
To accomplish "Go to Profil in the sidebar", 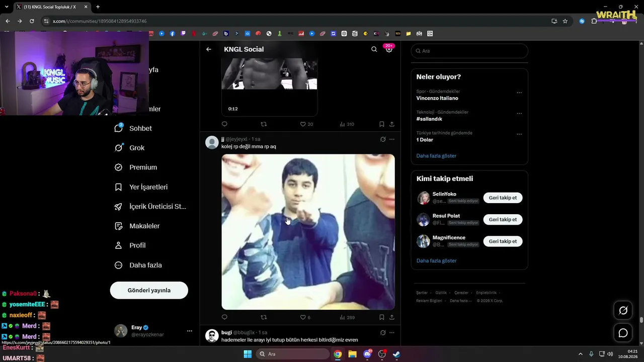I will click(x=130, y=245).
